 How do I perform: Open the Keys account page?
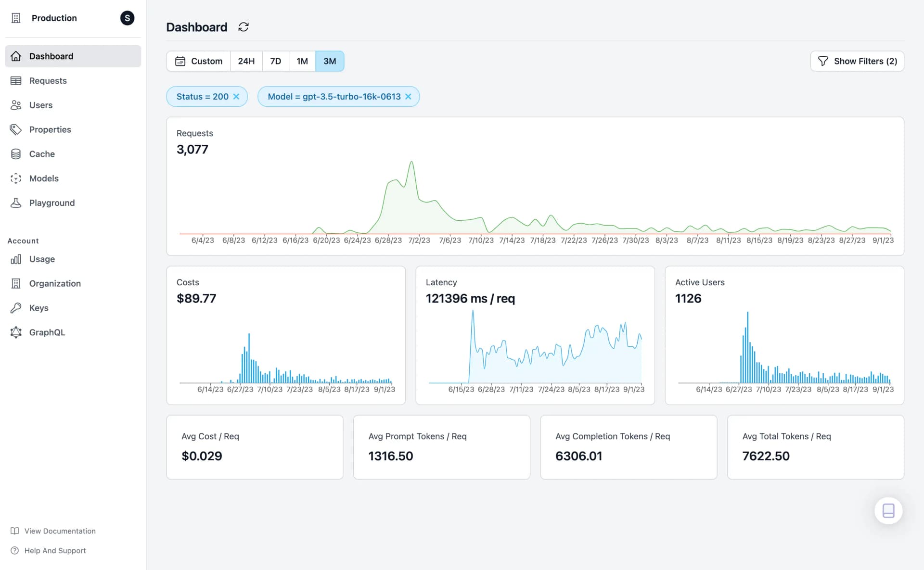(x=38, y=308)
